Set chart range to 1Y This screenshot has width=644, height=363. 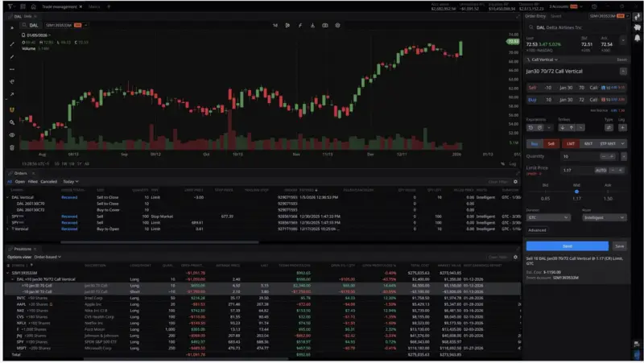coord(79,164)
